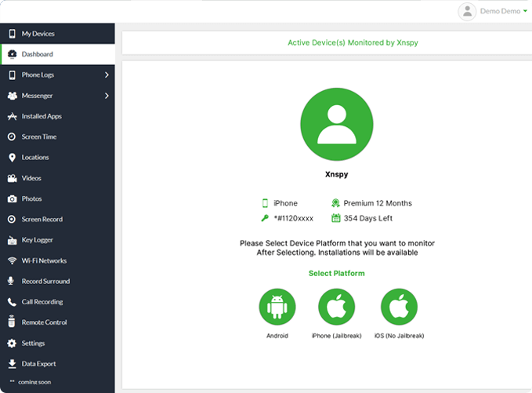
Task: Open Key Logger from the sidebar
Action: 38,240
